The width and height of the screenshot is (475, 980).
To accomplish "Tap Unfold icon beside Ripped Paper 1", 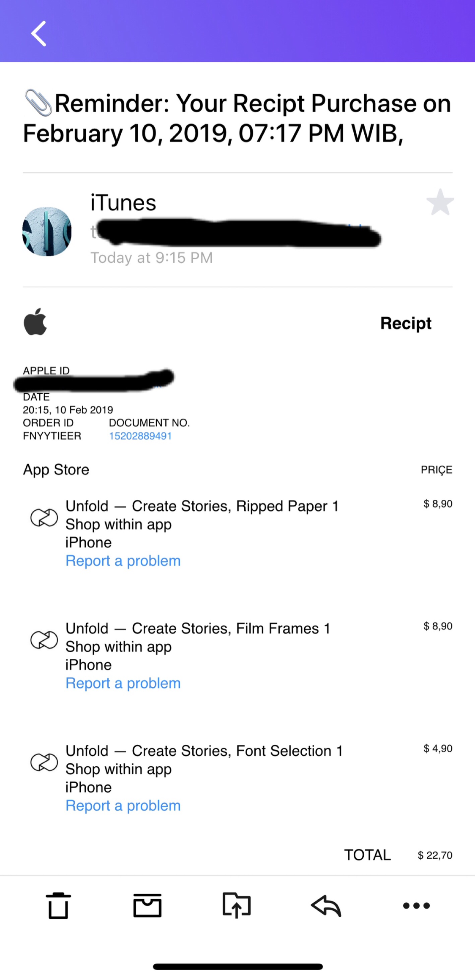I will [x=44, y=518].
